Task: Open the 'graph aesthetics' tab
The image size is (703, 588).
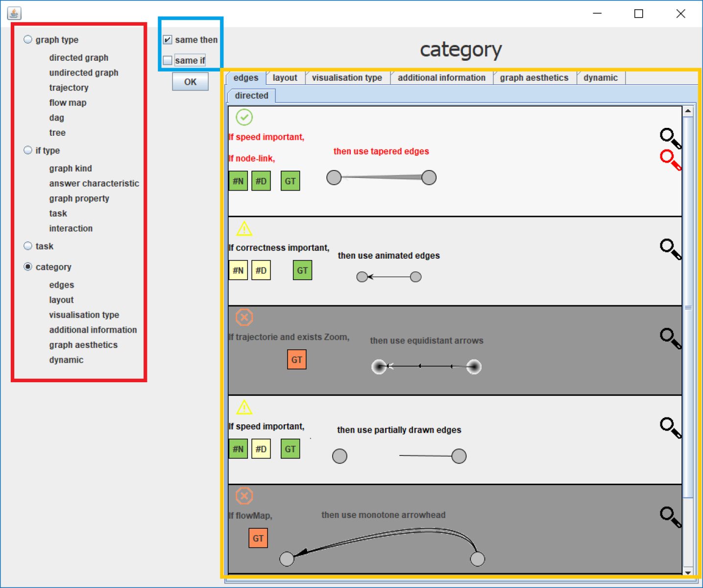Action: coord(533,78)
